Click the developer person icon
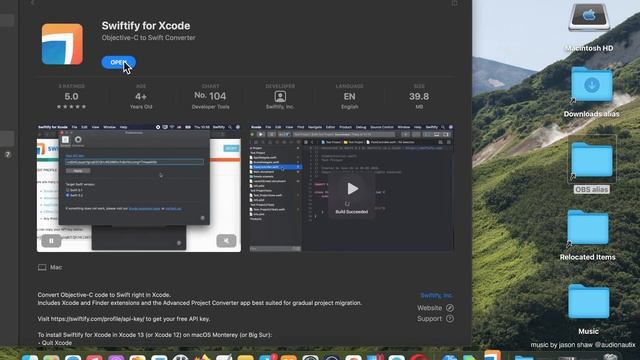Image resolution: width=640 pixels, height=360 pixels. [x=280, y=97]
